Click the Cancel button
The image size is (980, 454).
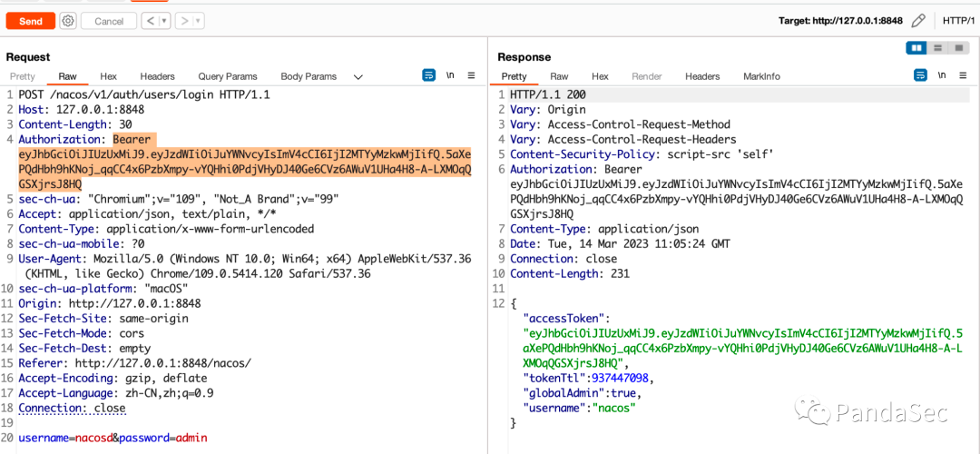(x=109, y=21)
